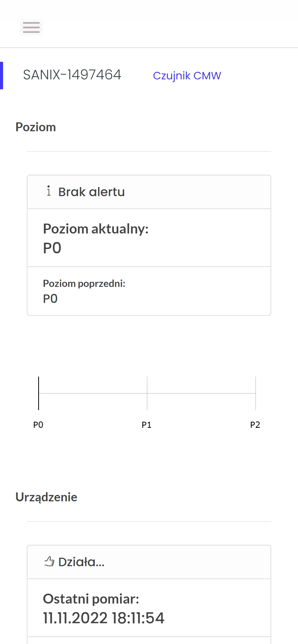Click the Działa... status header
This screenshot has height=644, width=298.
pos(149,562)
